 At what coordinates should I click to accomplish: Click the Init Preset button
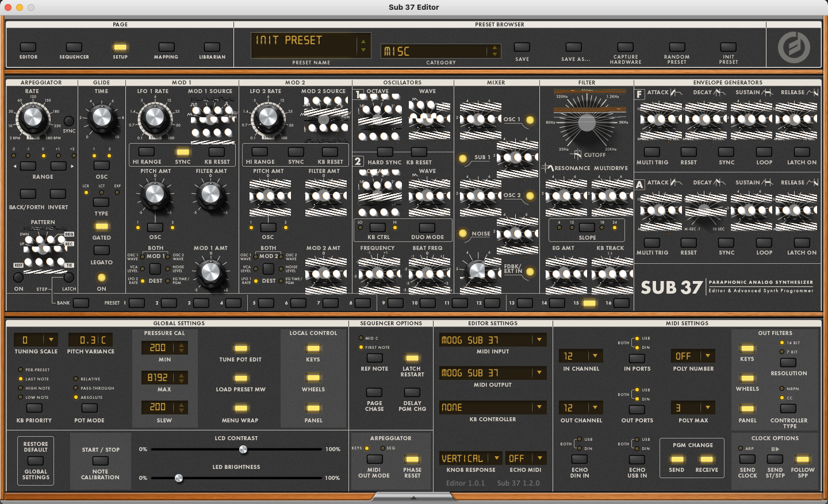(728, 47)
